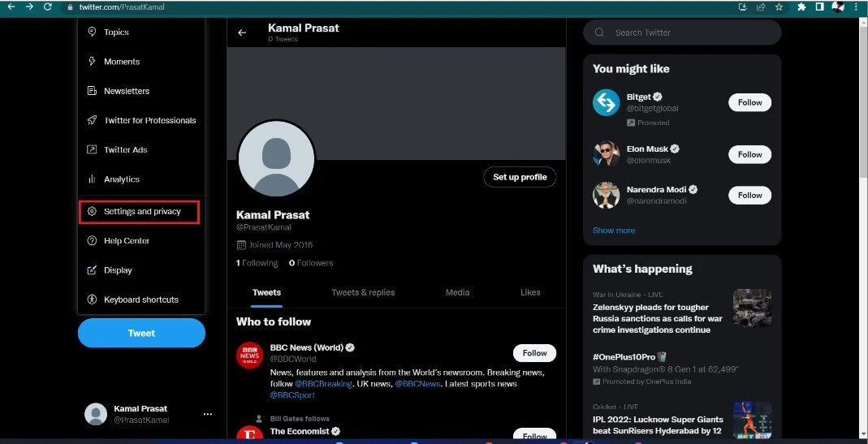Open BBC News (World) avatar
This screenshot has width=868, height=444.
click(x=249, y=356)
